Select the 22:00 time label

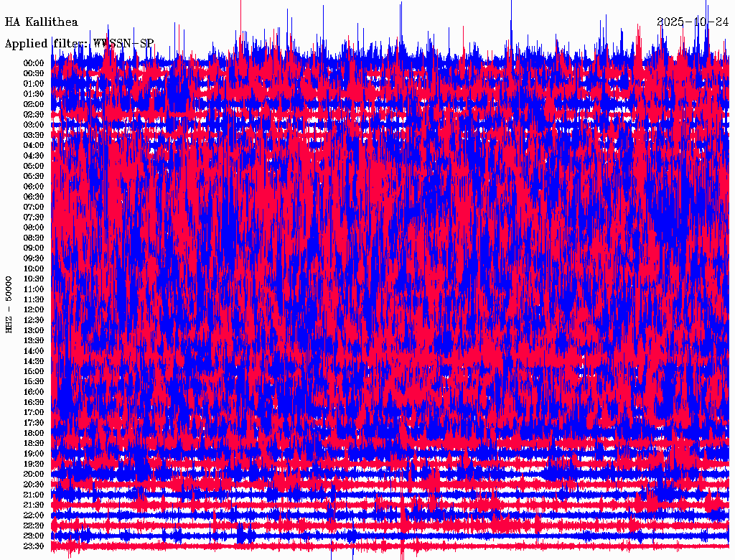click(34, 515)
